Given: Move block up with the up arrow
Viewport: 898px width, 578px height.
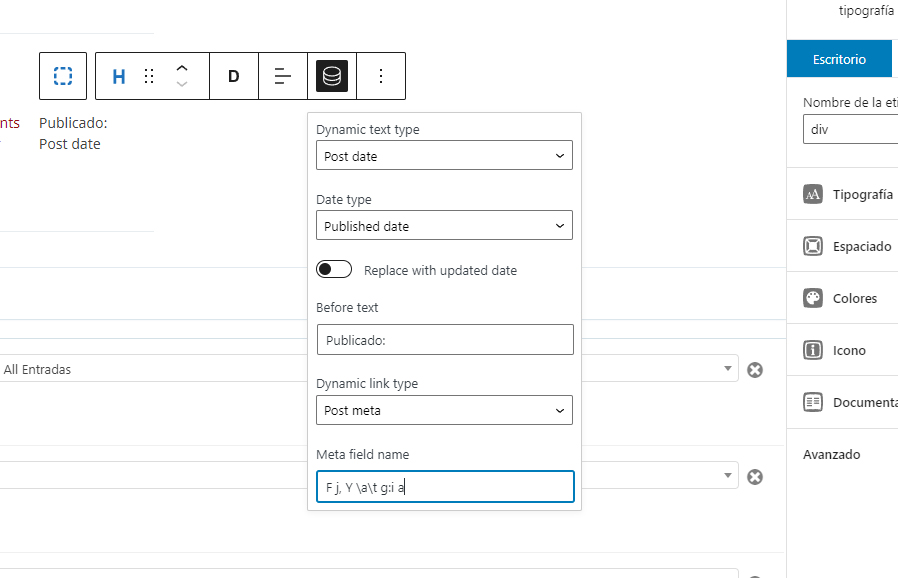Looking at the screenshot, I should pos(182,68).
